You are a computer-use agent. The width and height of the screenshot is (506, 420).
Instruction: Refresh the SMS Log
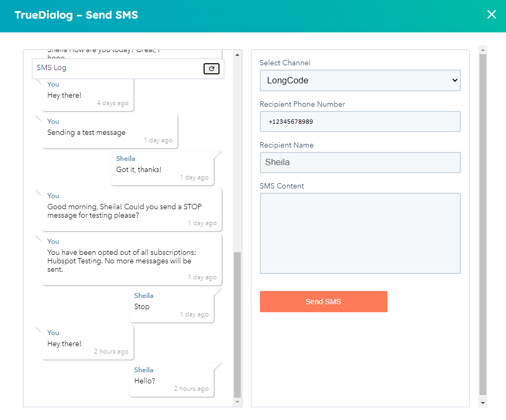[x=211, y=68]
